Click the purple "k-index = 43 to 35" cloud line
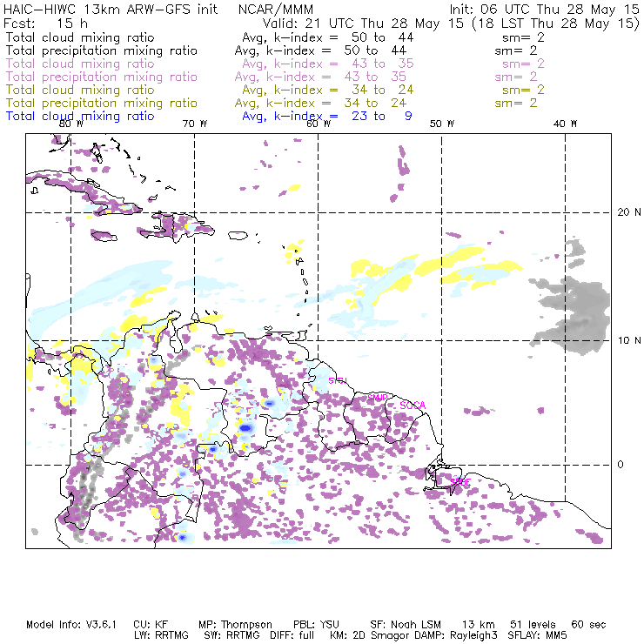Viewport: 644px width, 644px height. [x=344, y=64]
